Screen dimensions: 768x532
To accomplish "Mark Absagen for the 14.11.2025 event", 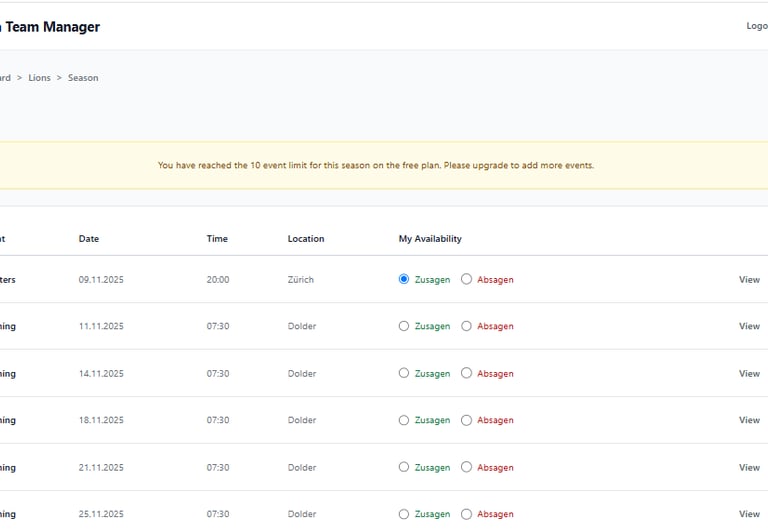I will (x=466, y=373).
